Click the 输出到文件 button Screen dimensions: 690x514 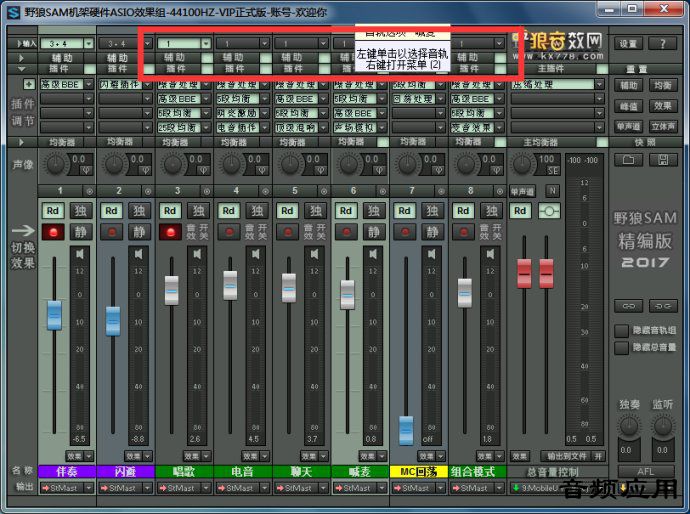coord(566,456)
